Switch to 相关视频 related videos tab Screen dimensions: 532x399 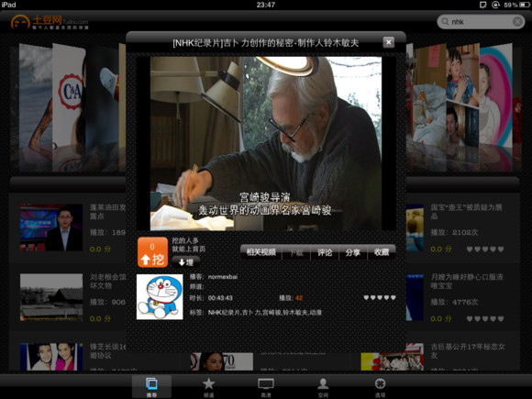260,252
